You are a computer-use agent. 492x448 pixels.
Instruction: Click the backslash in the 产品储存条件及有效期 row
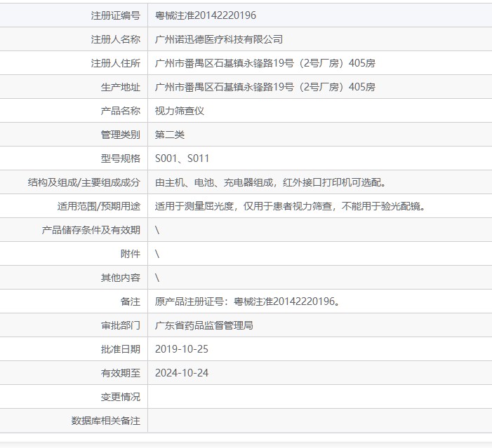click(x=157, y=230)
